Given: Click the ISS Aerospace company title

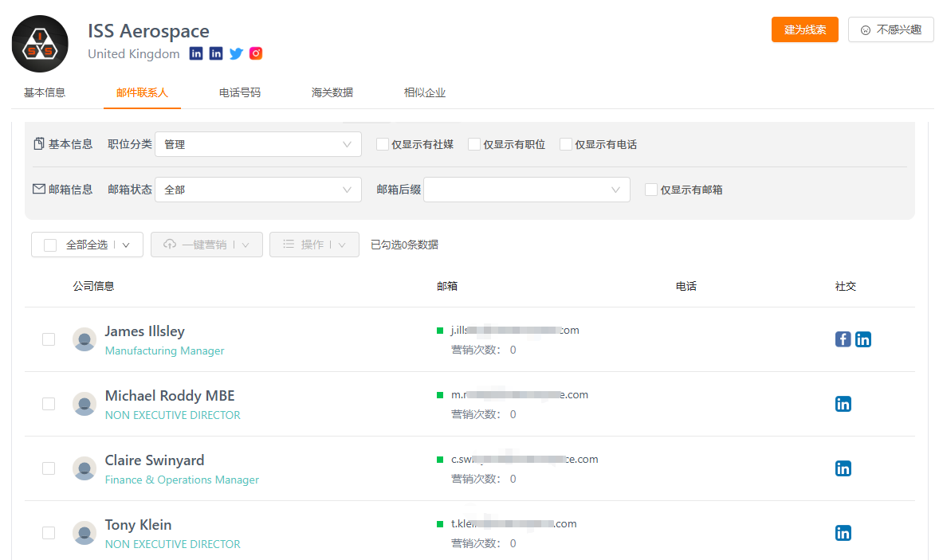Looking at the screenshot, I should click(148, 30).
